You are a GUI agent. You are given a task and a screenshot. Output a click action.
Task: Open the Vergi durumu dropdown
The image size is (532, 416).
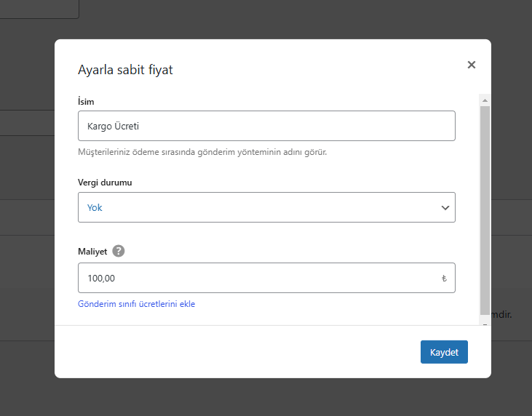(266, 207)
